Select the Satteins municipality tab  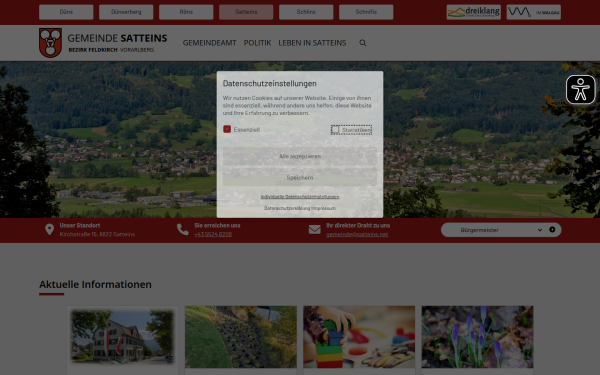(x=246, y=12)
